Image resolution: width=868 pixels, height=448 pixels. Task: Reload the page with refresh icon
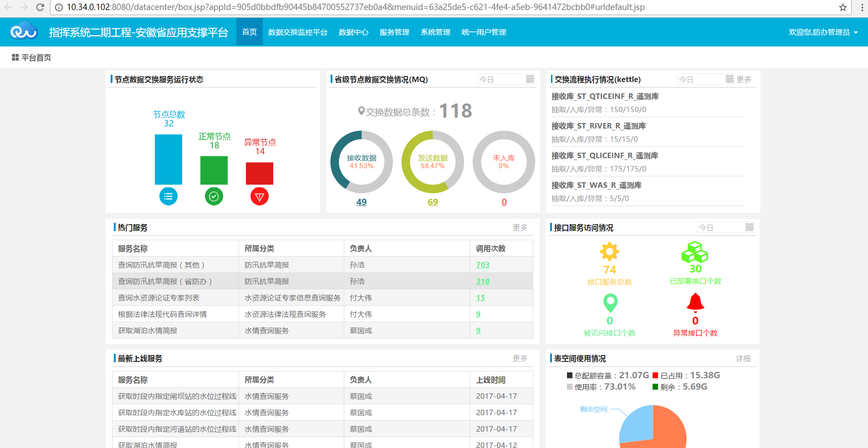coord(40,7)
